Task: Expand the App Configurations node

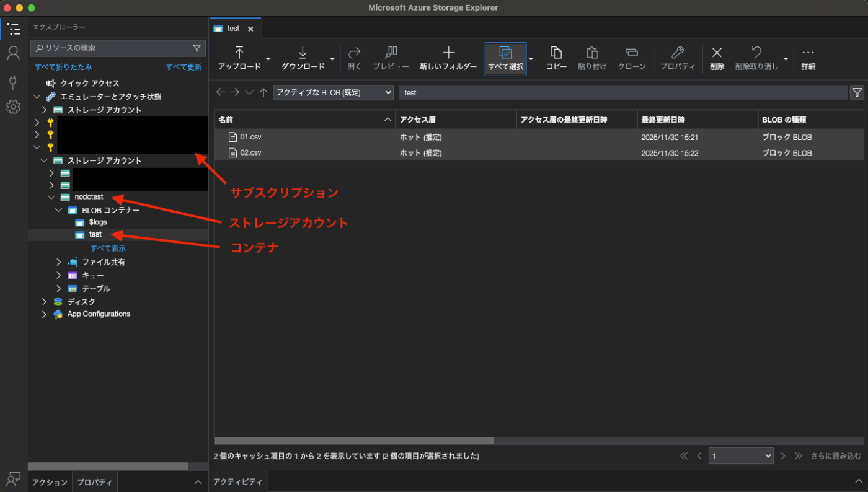Action: point(44,314)
